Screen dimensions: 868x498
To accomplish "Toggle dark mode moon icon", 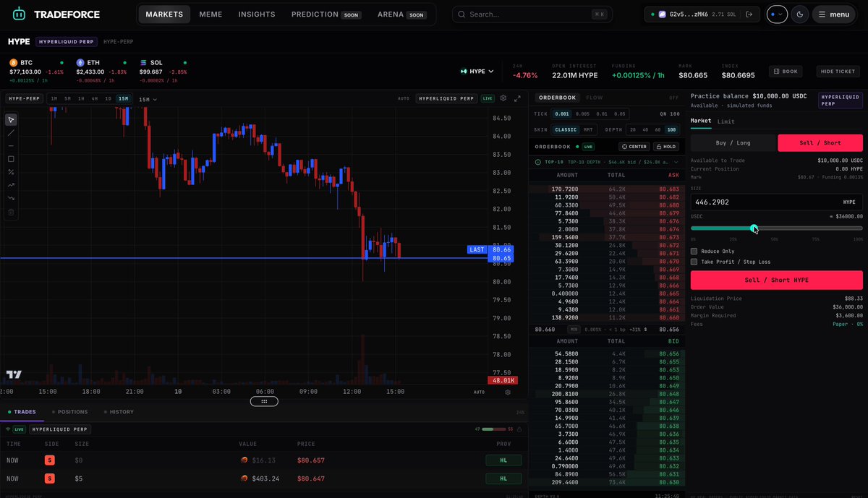I will (x=800, y=14).
